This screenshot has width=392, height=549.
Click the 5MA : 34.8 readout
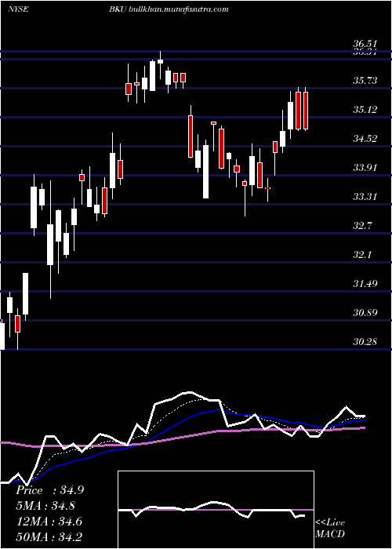[x=46, y=506]
